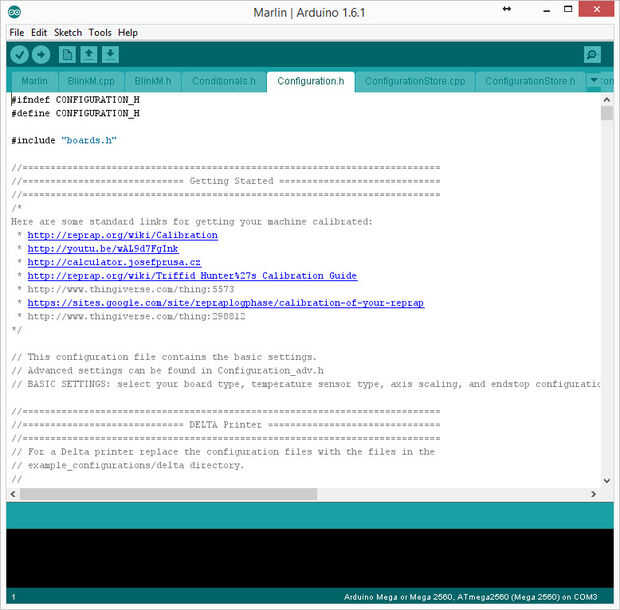Click the 'example_configurations/delta directory' comment
The width and height of the screenshot is (620, 610).
pyautogui.click(x=128, y=466)
